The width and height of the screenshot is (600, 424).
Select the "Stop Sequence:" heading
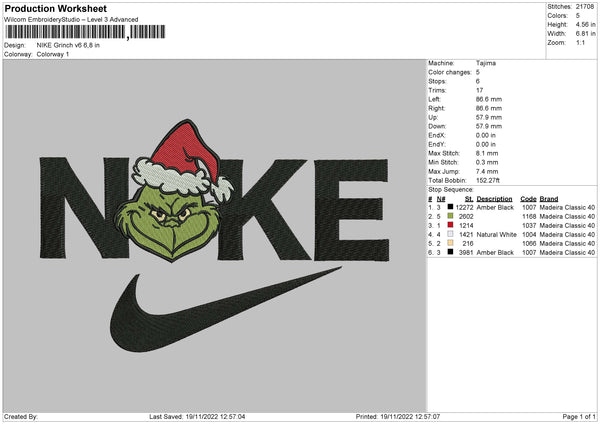click(451, 189)
